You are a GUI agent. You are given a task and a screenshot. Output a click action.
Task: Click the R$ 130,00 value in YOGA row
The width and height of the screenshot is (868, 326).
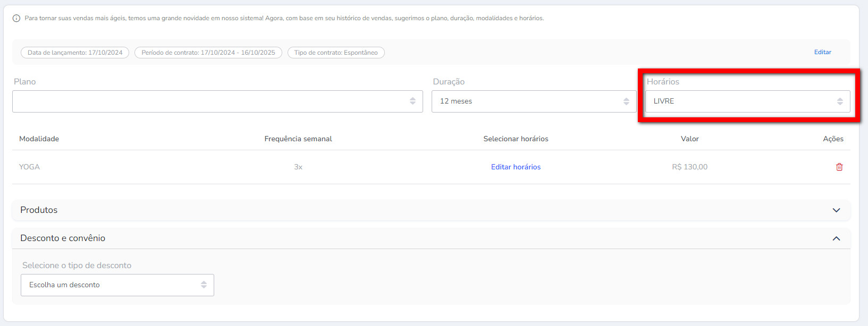[x=689, y=167]
